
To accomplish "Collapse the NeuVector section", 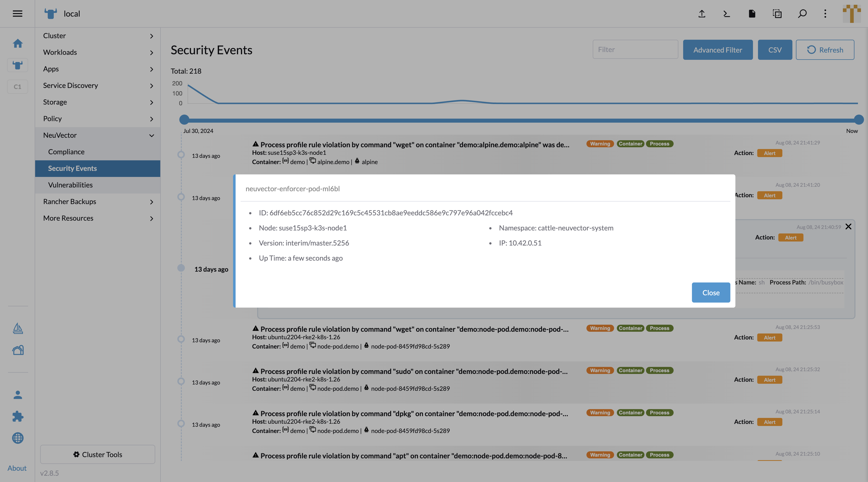I will tap(152, 135).
